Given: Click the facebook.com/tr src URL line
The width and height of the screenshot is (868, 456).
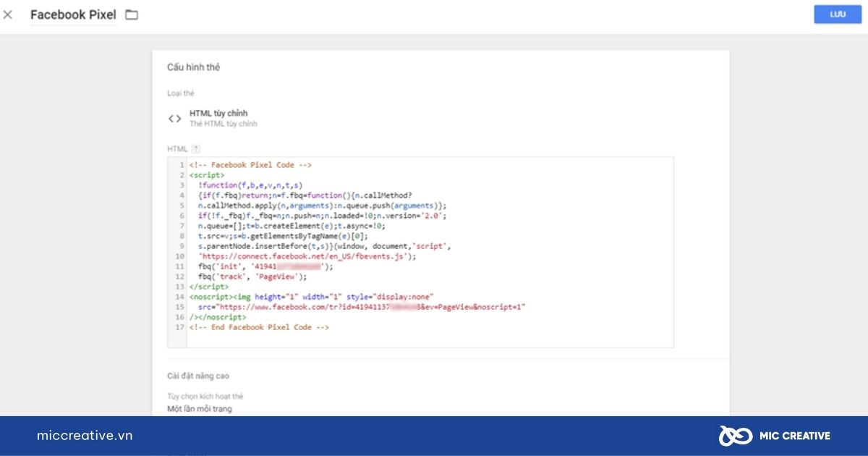Looking at the screenshot, I should click(x=362, y=307).
